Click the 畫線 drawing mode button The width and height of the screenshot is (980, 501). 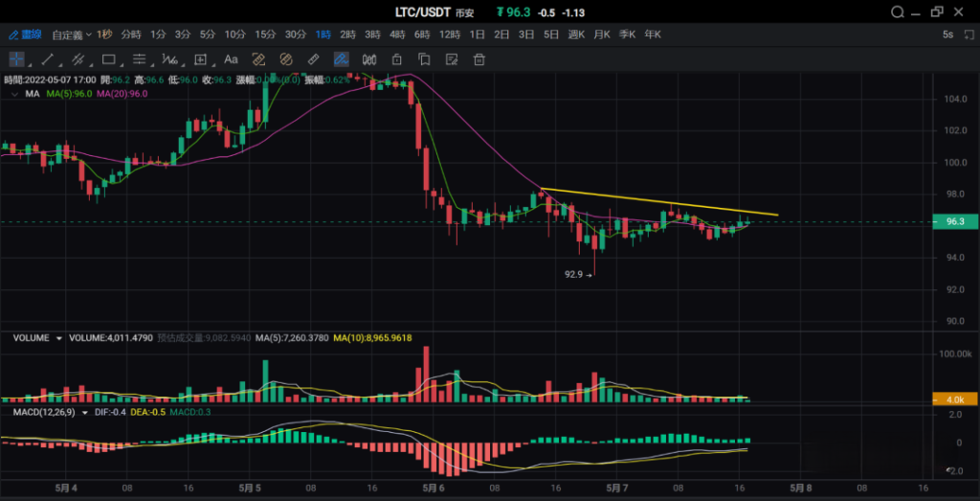[x=24, y=34]
